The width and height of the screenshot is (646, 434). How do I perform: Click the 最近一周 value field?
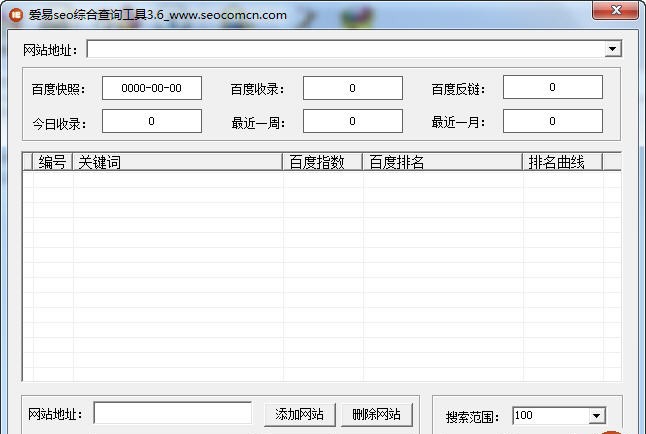coord(353,121)
